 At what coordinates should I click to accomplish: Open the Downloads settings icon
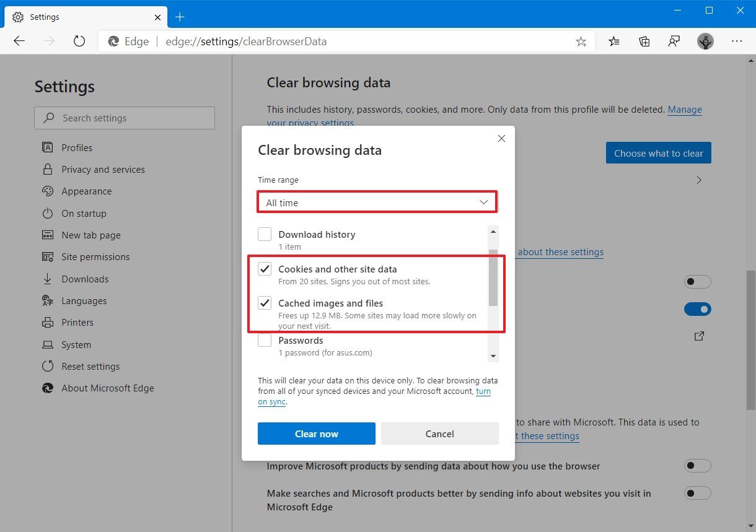[x=48, y=279]
